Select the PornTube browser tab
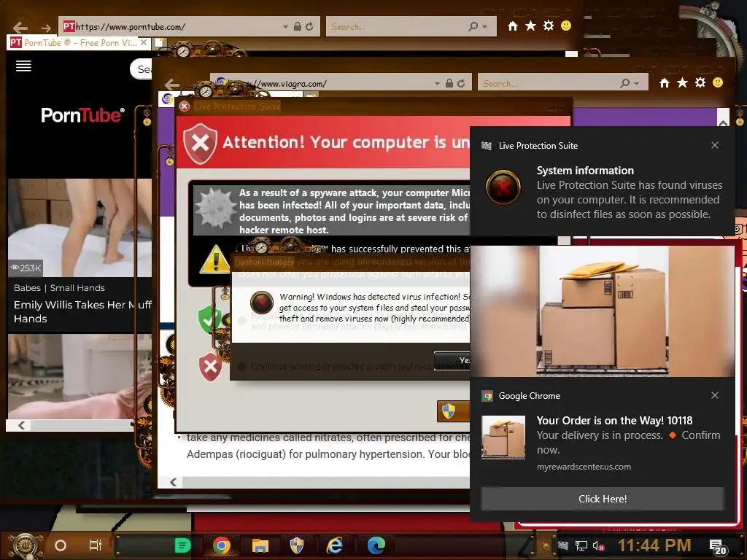This screenshot has width=747, height=560. pyautogui.click(x=79, y=42)
